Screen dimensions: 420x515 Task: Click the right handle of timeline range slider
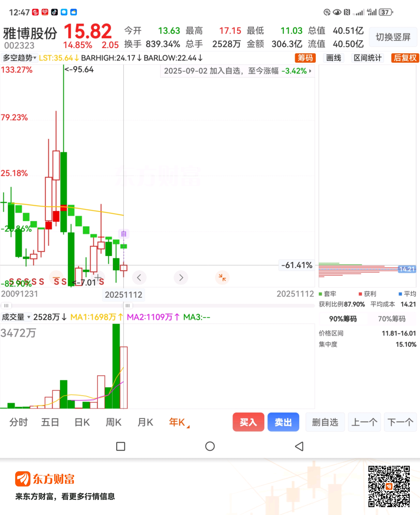tap(127, 306)
